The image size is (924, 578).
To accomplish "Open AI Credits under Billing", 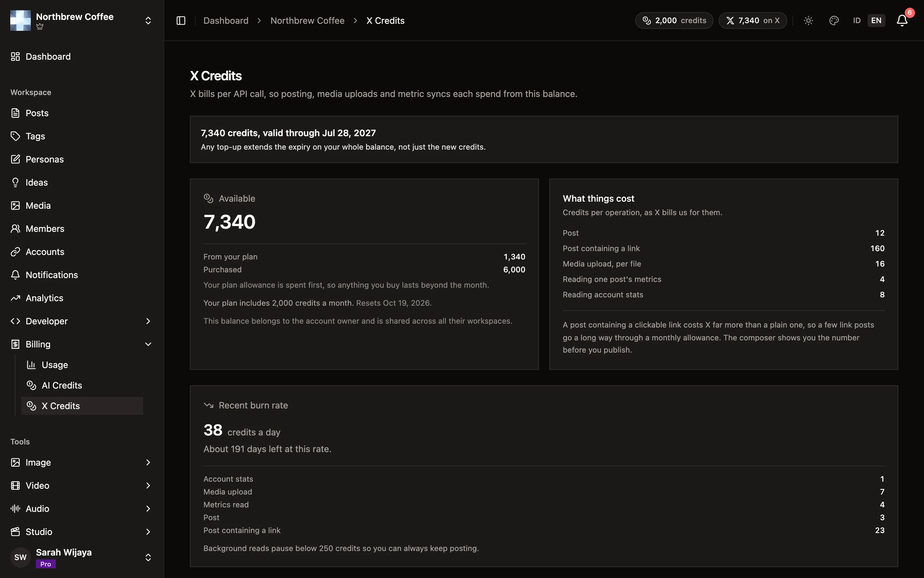I will pyautogui.click(x=82, y=385).
